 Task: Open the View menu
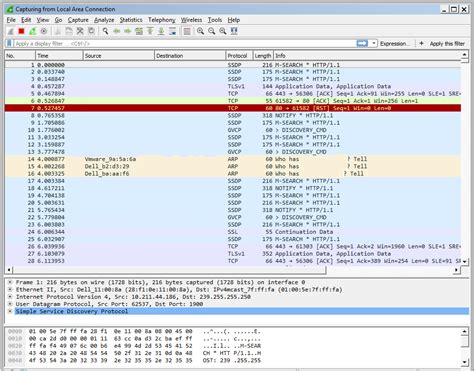[x=43, y=20]
